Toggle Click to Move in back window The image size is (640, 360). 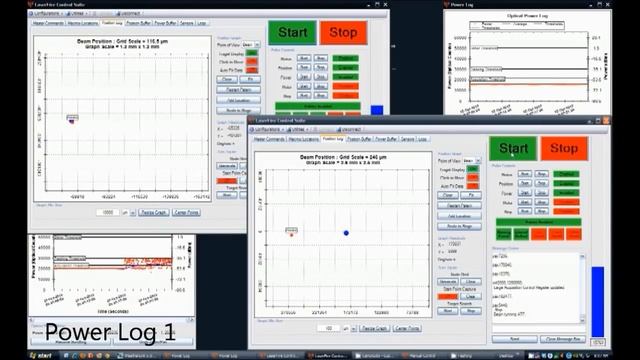pyautogui.click(x=252, y=62)
